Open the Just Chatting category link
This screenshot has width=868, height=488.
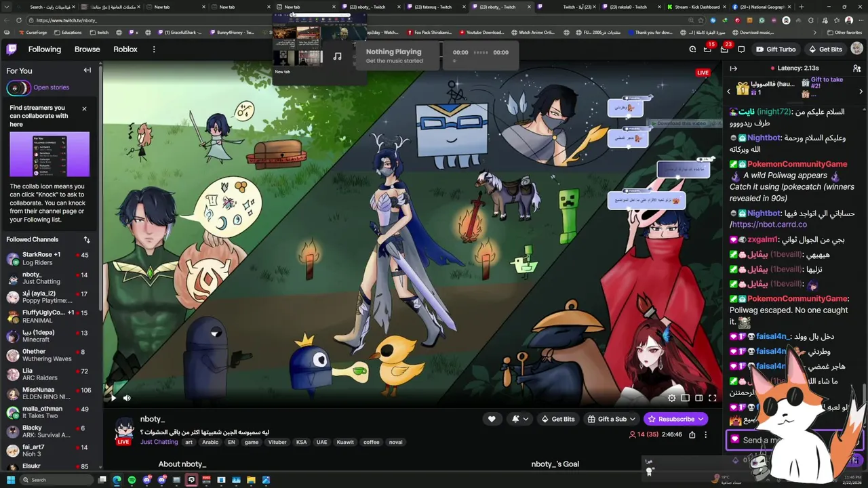159,442
